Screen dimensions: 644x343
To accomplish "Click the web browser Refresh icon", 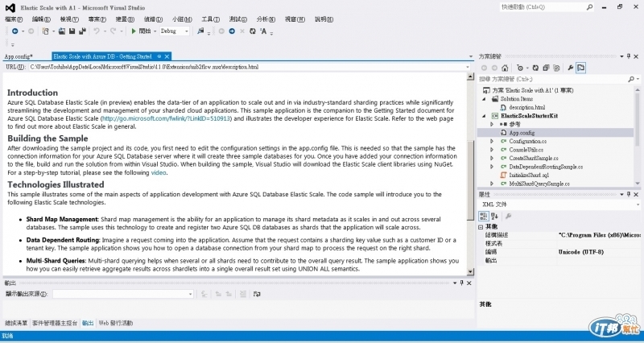I will (253, 31).
